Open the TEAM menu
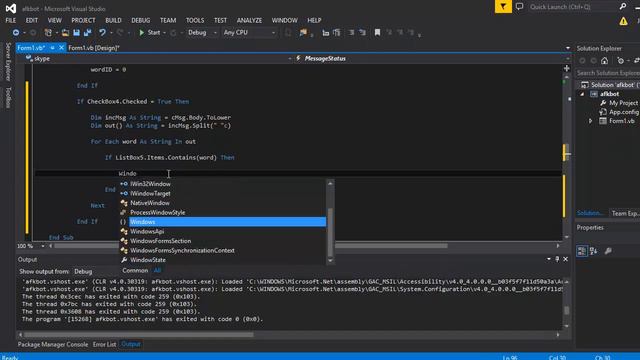 [x=168, y=20]
